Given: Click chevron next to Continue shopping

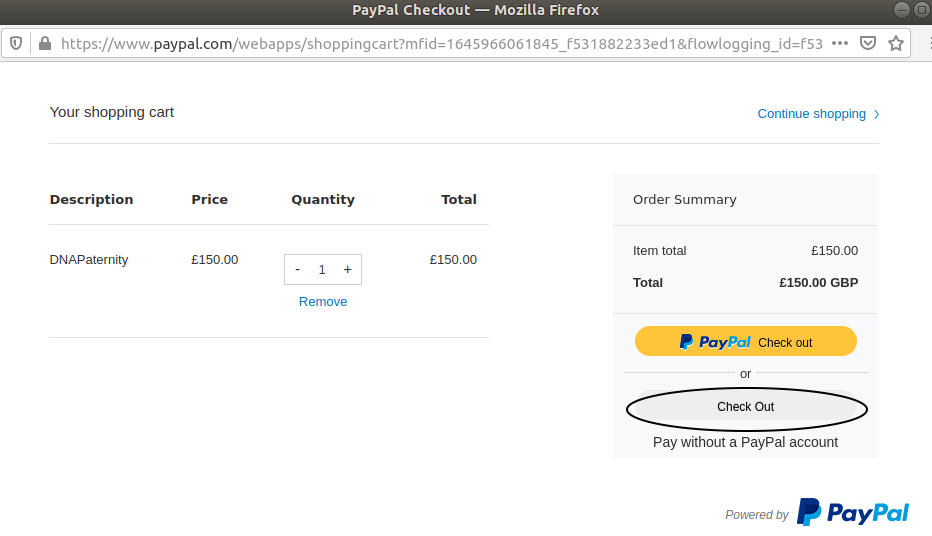Looking at the screenshot, I should click(876, 114).
